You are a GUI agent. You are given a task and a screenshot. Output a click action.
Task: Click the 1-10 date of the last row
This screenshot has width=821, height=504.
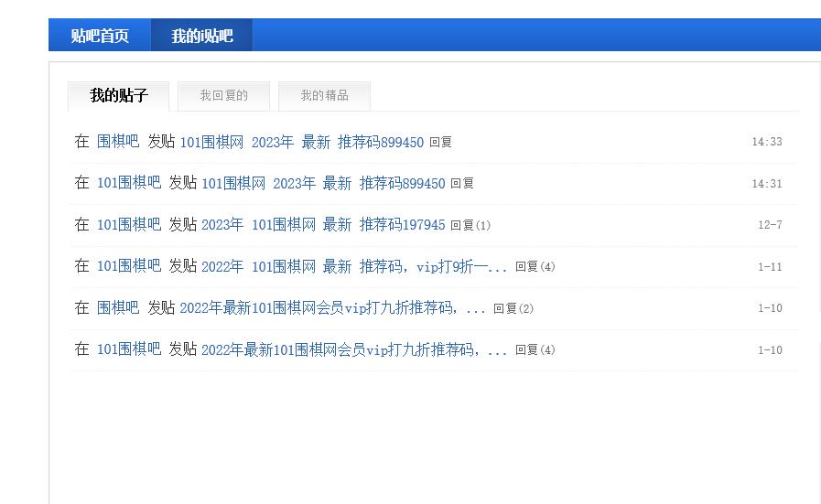770,350
